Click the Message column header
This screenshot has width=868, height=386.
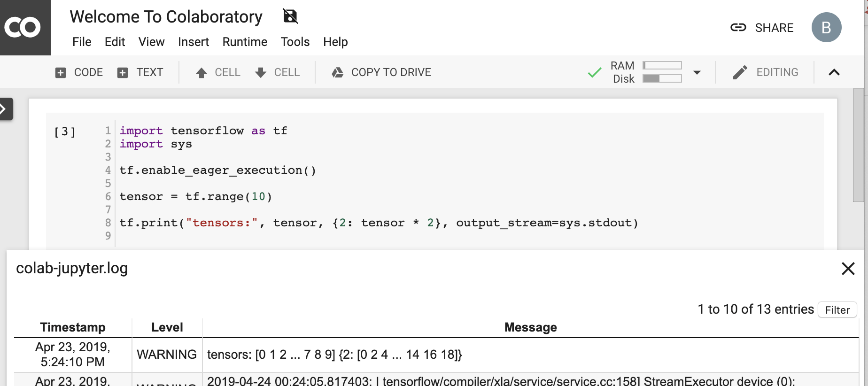[x=531, y=327]
